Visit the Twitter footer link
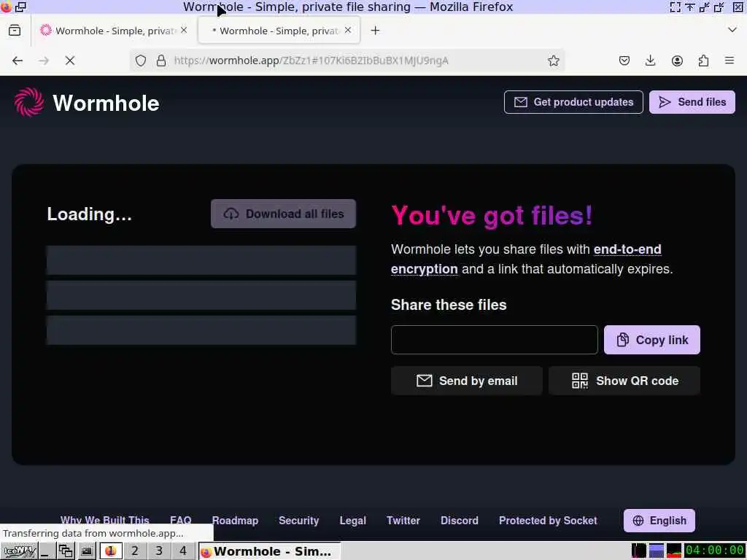This screenshot has width=747, height=560. (x=403, y=521)
